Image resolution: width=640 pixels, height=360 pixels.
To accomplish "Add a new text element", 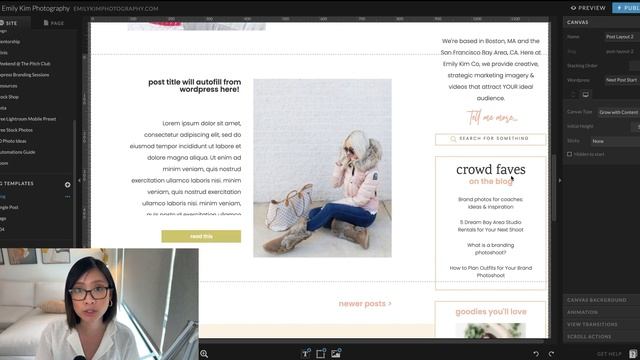I will [306, 353].
